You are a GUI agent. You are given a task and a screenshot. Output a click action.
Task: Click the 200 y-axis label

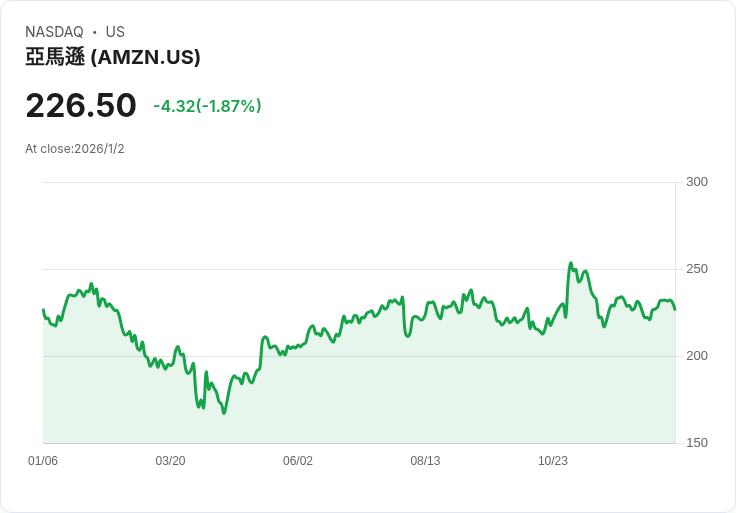[x=697, y=356]
